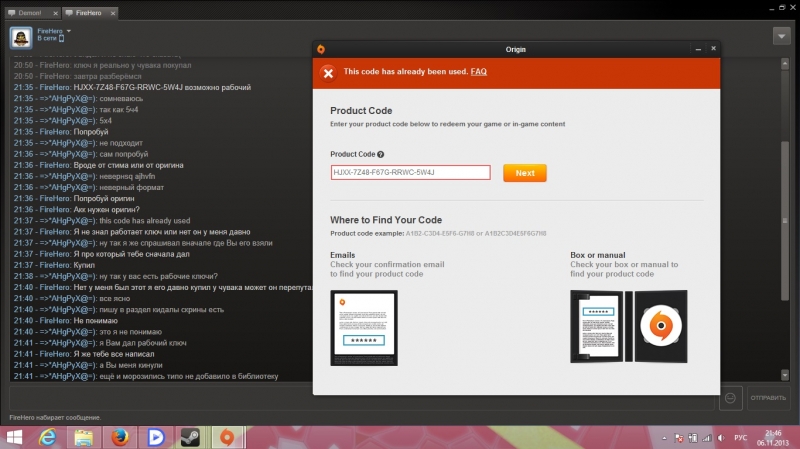Click the volume speaker tray icon

coord(721,438)
